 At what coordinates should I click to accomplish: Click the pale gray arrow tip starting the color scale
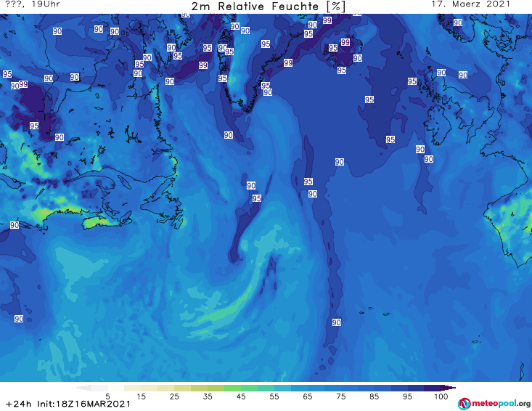click(x=83, y=388)
